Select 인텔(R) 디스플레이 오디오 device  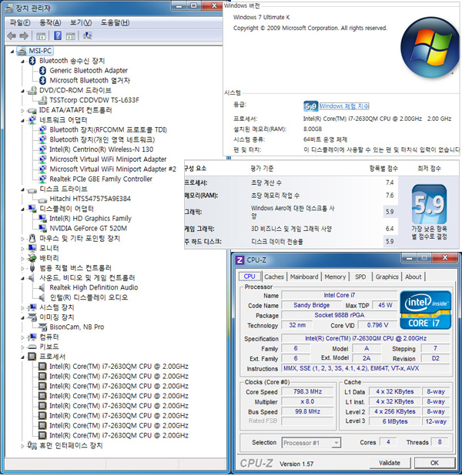(x=89, y=297)
